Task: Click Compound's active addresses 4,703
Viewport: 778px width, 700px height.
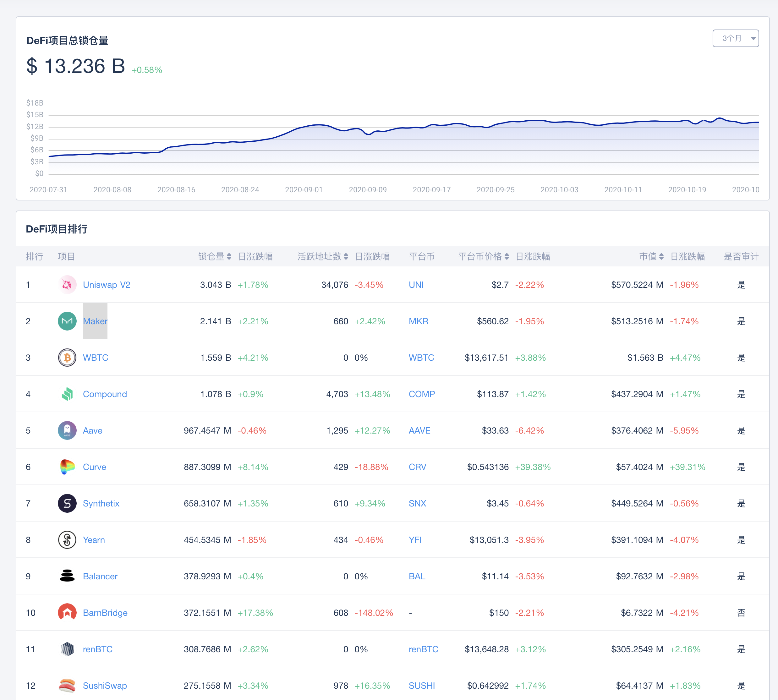Action: (x=337, y=394)
